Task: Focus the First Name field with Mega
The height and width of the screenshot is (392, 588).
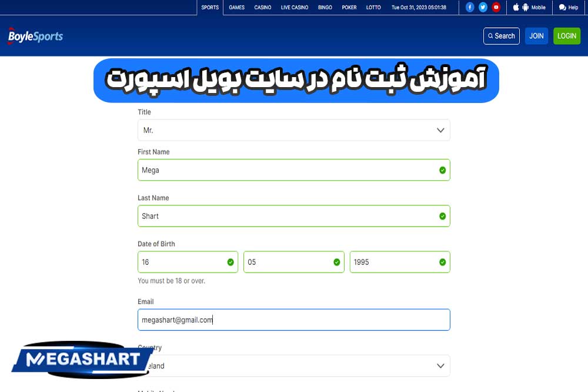Action: (x=293, y=170)
